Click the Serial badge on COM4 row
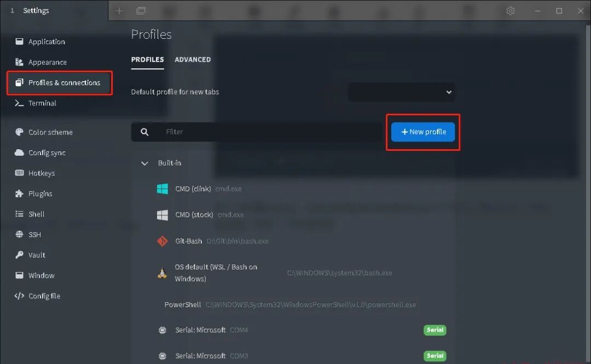Screen dimensions: 591x364 click(x=435, y=330)
